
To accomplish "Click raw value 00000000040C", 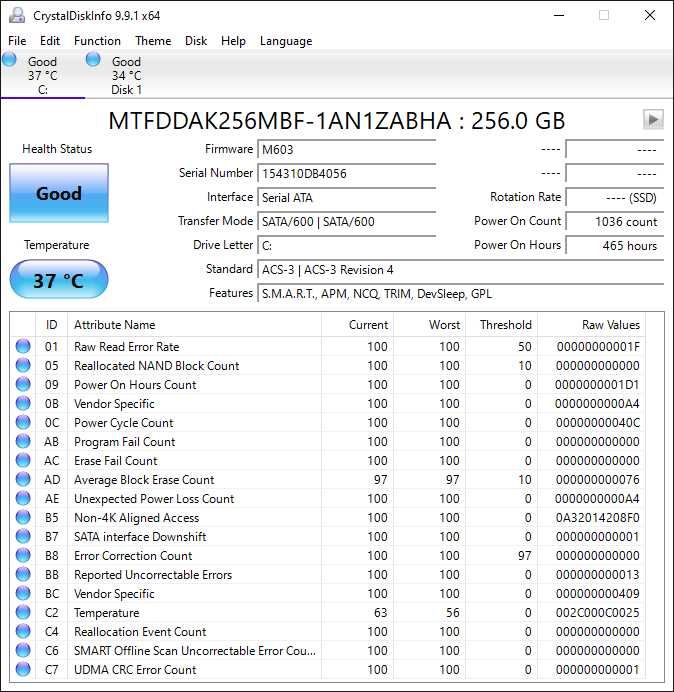I will click(597, 422).
